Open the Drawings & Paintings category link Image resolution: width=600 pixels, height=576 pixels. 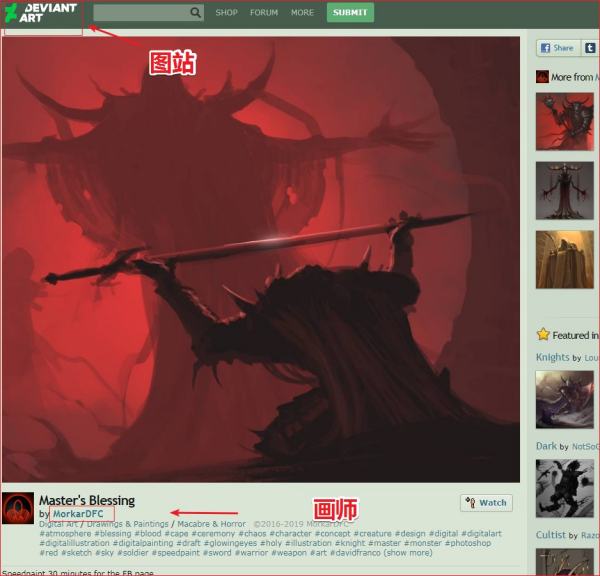pos(128,524)
